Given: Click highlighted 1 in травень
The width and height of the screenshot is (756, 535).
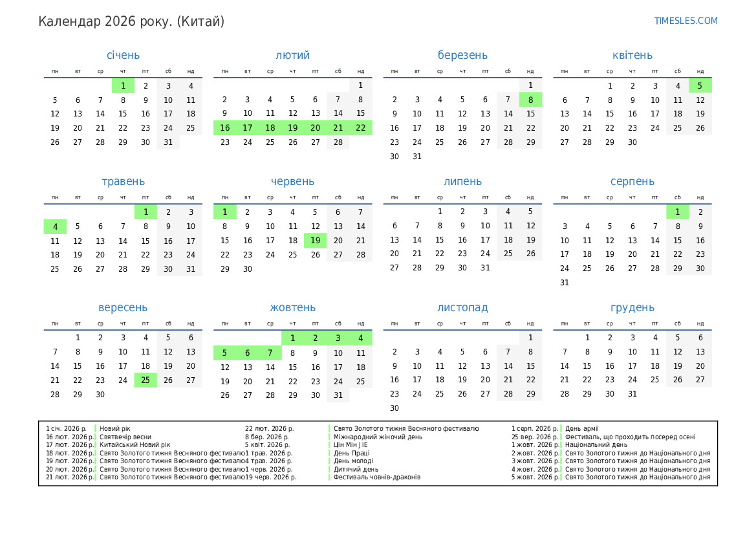Looking at the screenshot, I should 146,212.
